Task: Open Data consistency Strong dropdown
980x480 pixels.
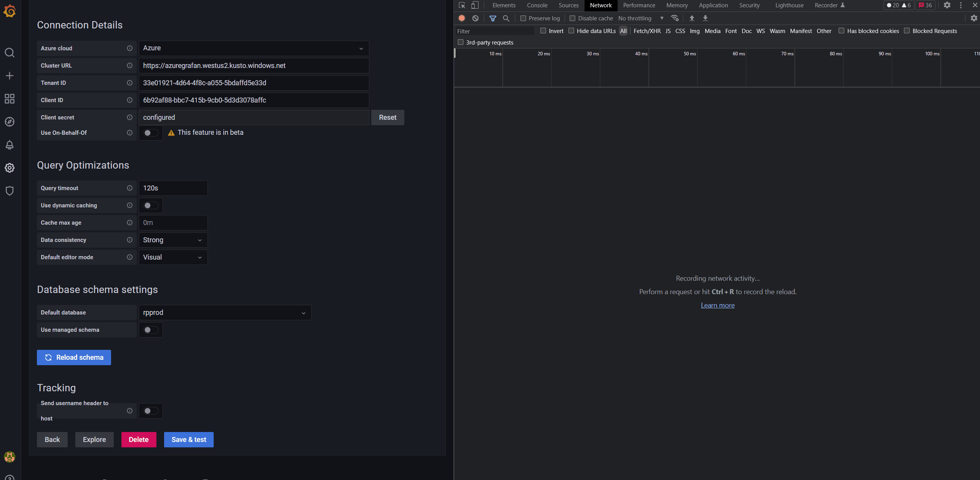Action: (x=173, y=240)
